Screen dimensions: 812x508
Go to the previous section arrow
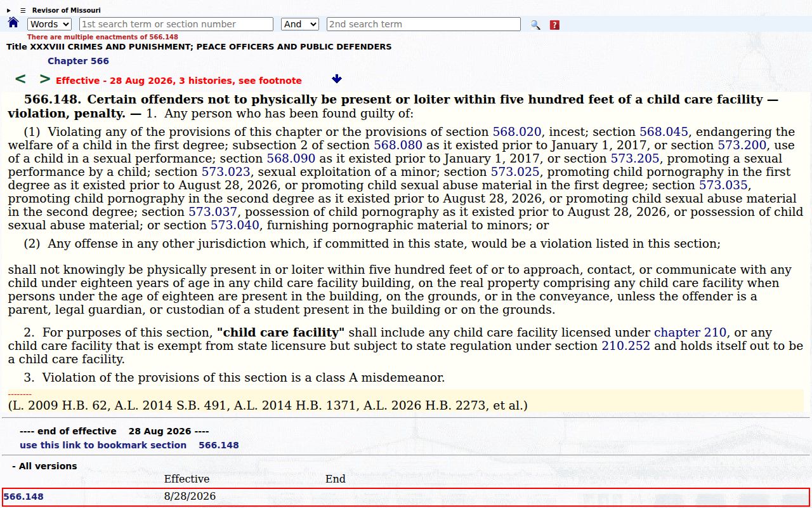20,79
